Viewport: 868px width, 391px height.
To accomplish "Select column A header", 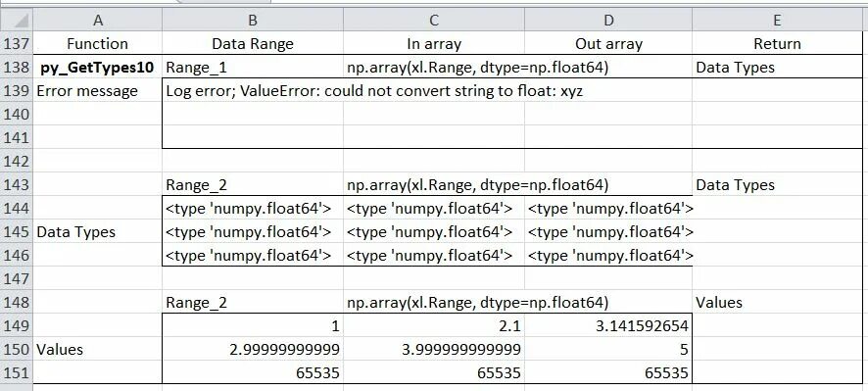I will tap(97, 20).
